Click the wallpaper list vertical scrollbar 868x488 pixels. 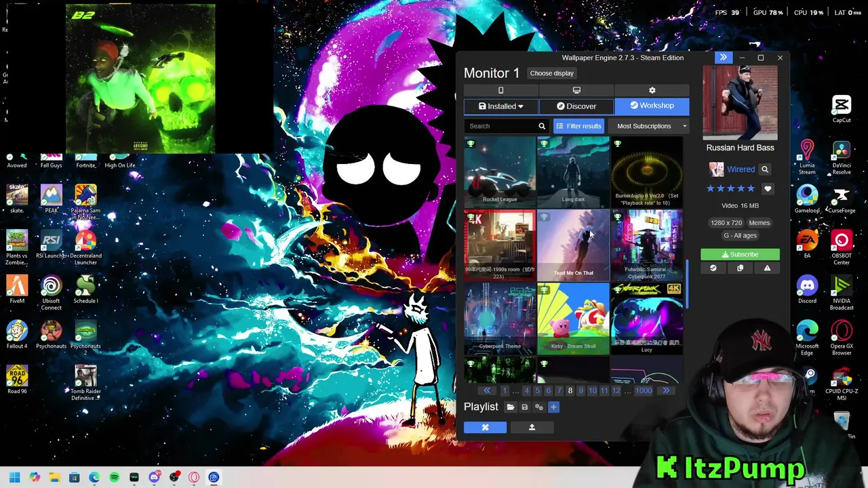[x=686, y=285]
